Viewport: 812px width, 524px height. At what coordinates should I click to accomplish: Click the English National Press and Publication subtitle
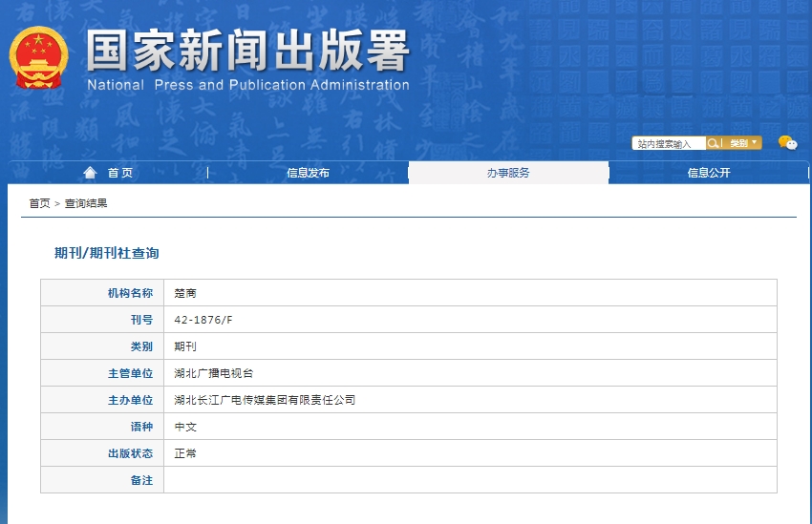(247, 85)
